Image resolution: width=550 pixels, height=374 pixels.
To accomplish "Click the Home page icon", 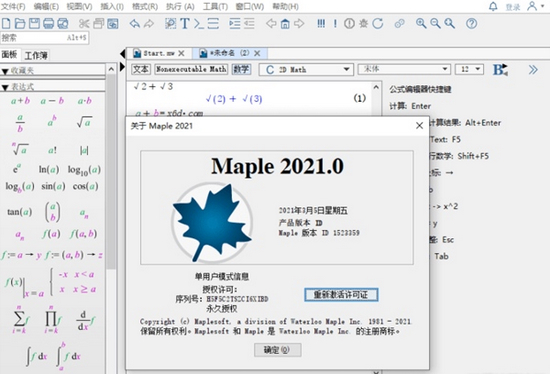I will coord(285,24).
